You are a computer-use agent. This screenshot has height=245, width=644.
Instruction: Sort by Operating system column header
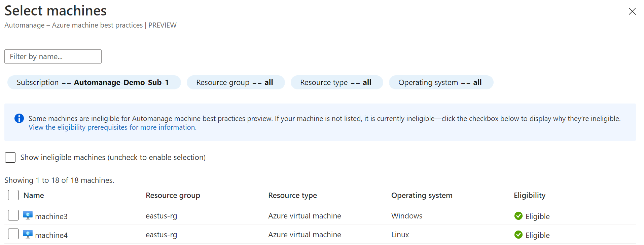tap(422, 195)
